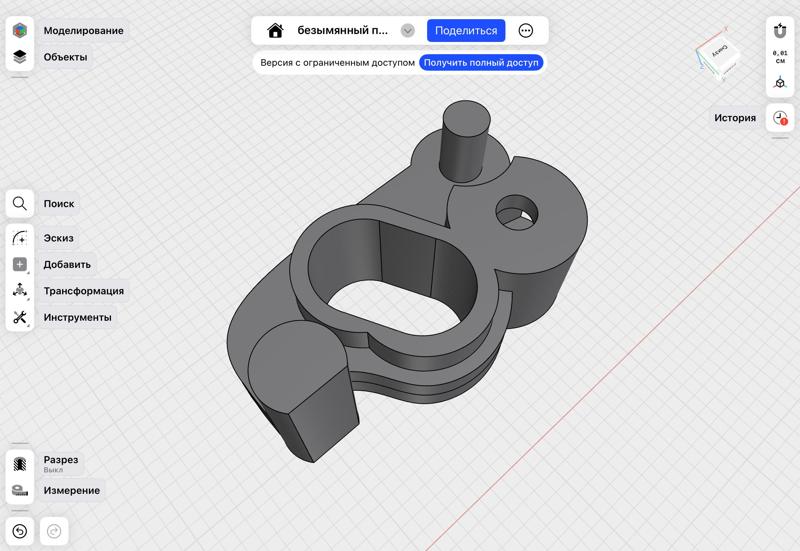Open the more options ellipsis menu

(x=526, y=31)
